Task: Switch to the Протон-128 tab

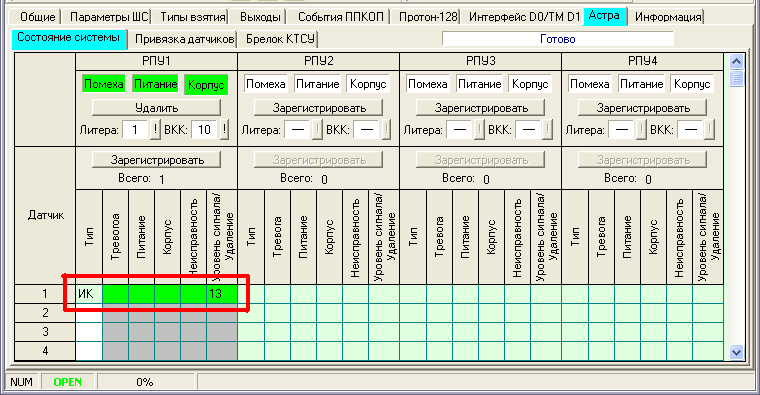Action: click(428, 17)
